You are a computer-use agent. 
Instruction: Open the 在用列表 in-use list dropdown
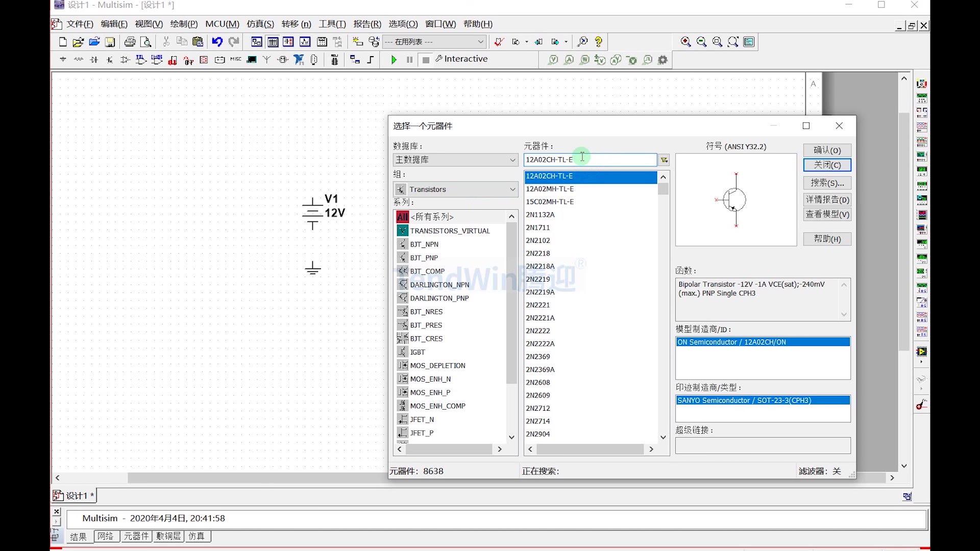[x=434, y=42]
